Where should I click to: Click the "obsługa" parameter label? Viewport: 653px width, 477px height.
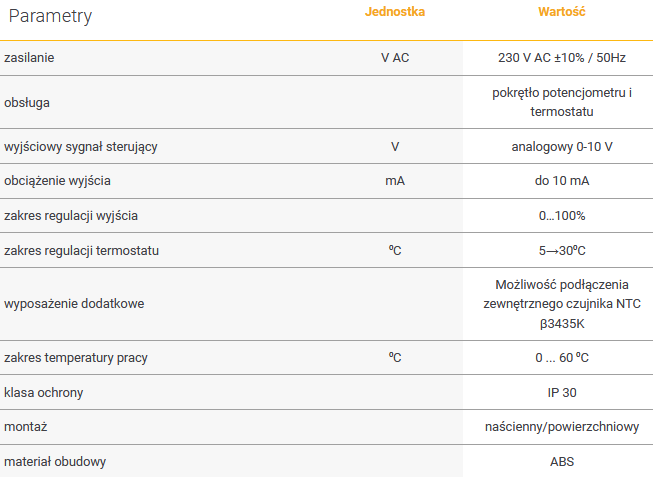coord(27,102)
